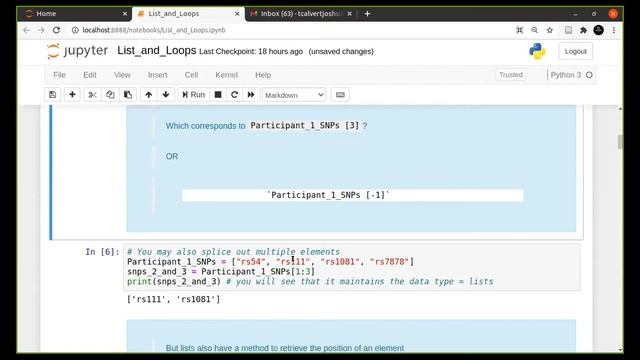Open the View menu
This screenshot has height=360, width=640.
point(122,75)
